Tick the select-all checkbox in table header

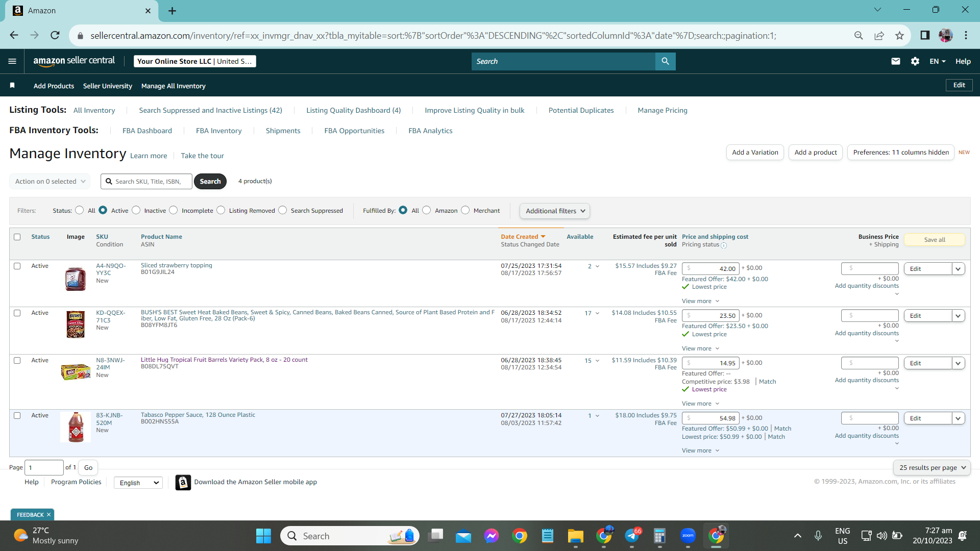pyautogui.click(x=17, y=237)
